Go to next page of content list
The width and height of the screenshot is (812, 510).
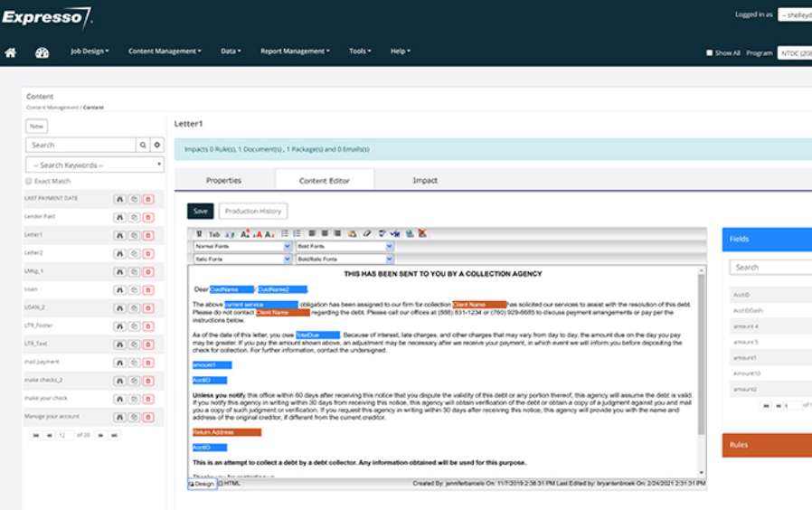pyautogui.click(x=101, y=436)
